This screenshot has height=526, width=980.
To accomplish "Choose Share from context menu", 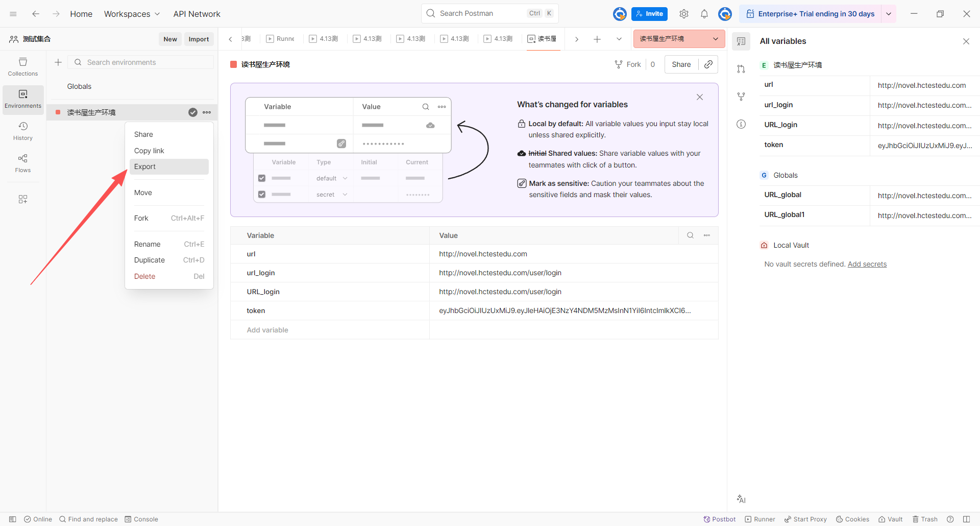I will point(169,134).
